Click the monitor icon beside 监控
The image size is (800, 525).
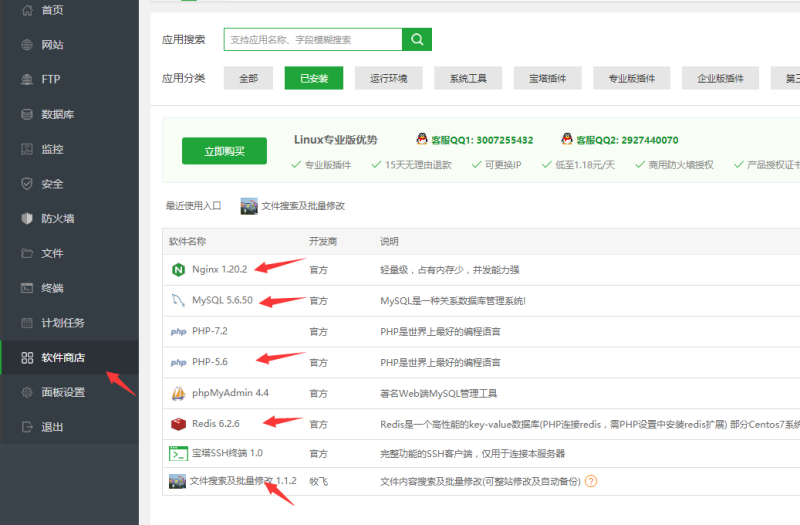click(x=27, y=149)
